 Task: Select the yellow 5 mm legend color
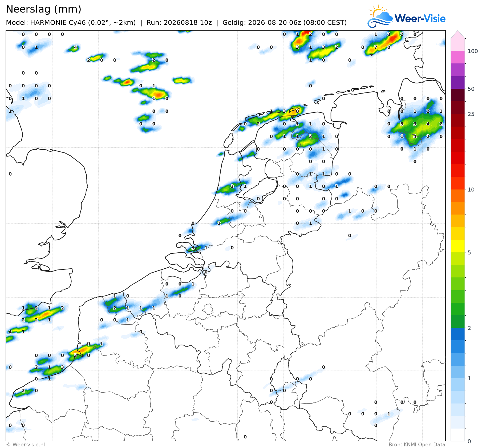tap(458, 246)
